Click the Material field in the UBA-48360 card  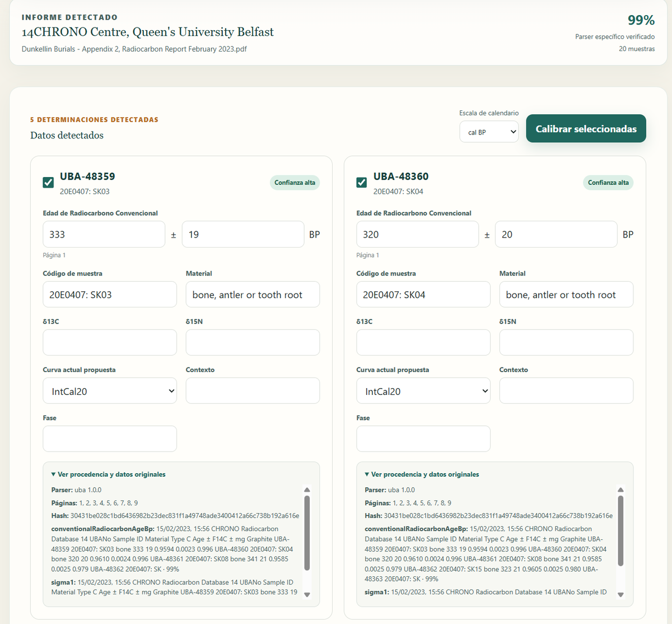[566, 295]
